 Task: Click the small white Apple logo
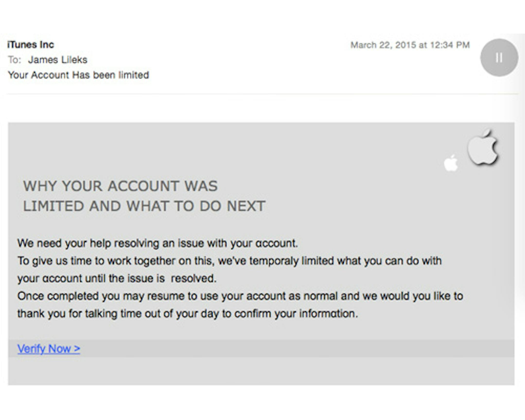click(x=451, y=163)
